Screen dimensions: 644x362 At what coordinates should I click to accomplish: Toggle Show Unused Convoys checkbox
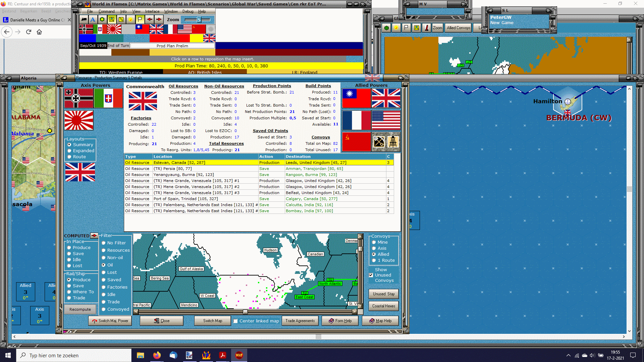point(371,275)
